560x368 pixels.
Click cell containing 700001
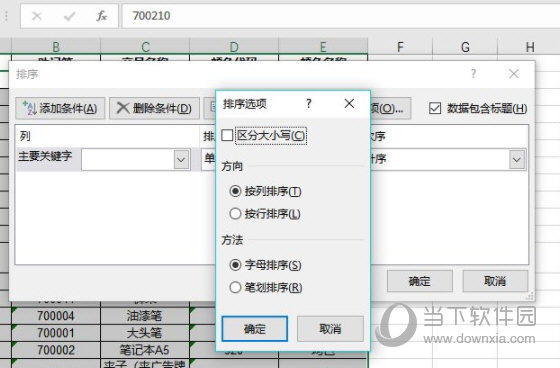56,333
